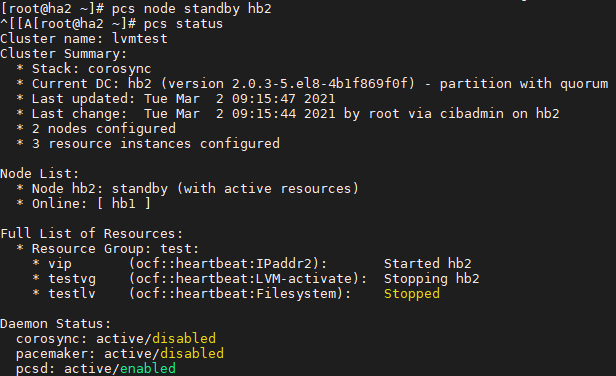Screen dimensions: 616x376
Task: Click the green 'enabled' after pcsd
Action: pos(148,369)
